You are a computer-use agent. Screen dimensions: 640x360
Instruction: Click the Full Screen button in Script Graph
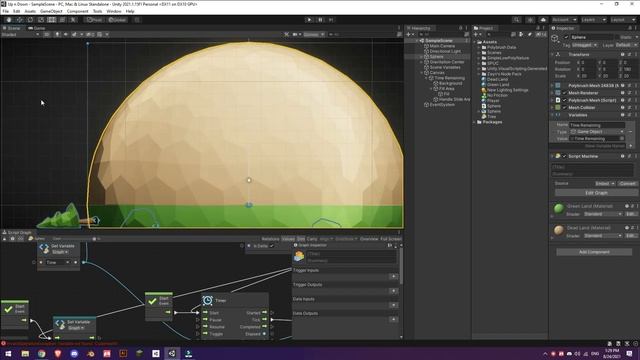point(390,239)
